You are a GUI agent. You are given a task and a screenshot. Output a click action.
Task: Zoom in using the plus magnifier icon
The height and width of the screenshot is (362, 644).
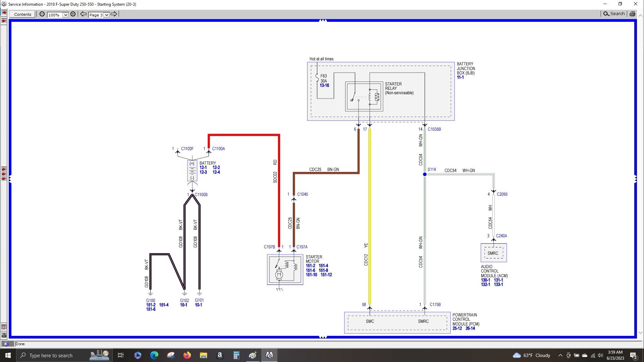coord(73,14)
